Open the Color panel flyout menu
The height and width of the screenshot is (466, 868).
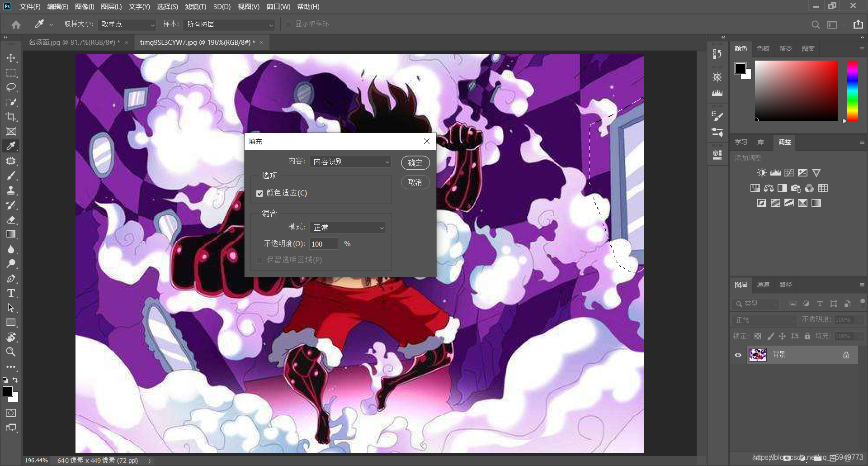(862, 48)
